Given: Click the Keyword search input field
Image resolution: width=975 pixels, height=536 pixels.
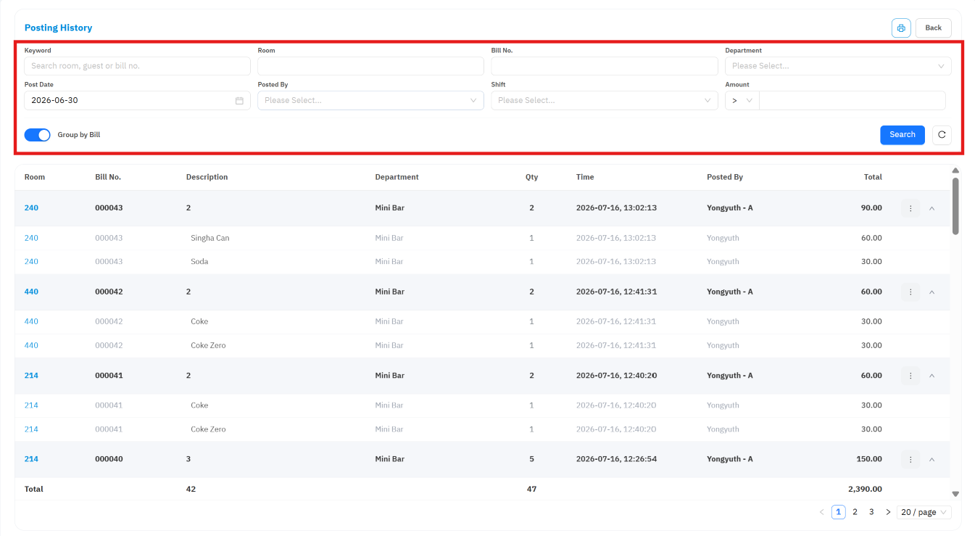Looking at the screenshot, I should pos(137,66).
